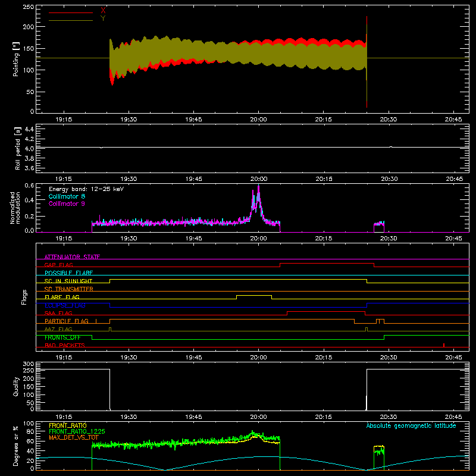Click the FRONT_RATIO legend entry

click(x=68, y=425)
